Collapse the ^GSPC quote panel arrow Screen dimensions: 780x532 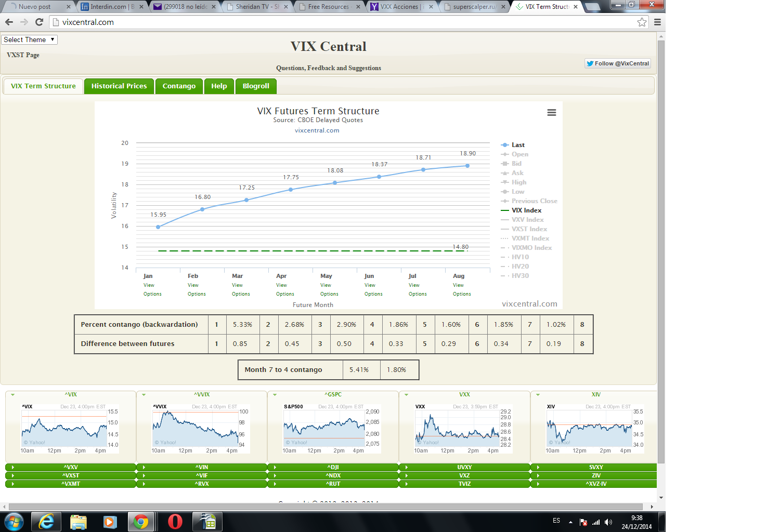click(275, 395)
